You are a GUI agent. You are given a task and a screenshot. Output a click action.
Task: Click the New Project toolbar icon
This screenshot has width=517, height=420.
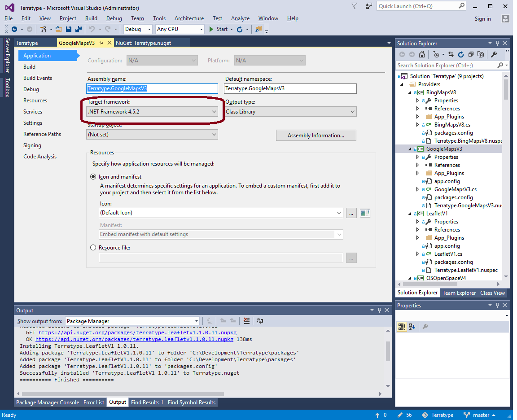click(43, 29)
